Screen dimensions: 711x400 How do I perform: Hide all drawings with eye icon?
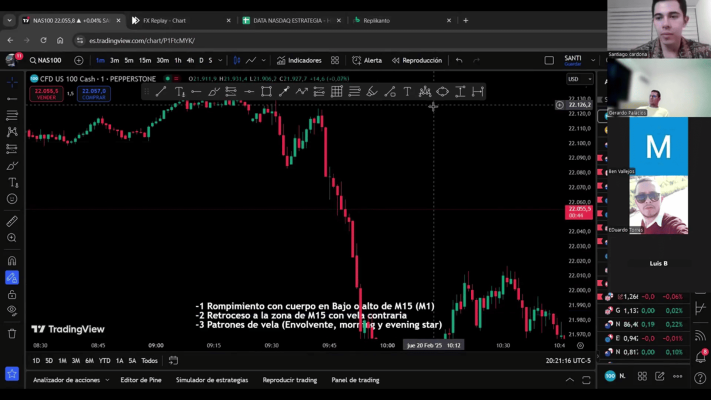[x=12, y=311]
